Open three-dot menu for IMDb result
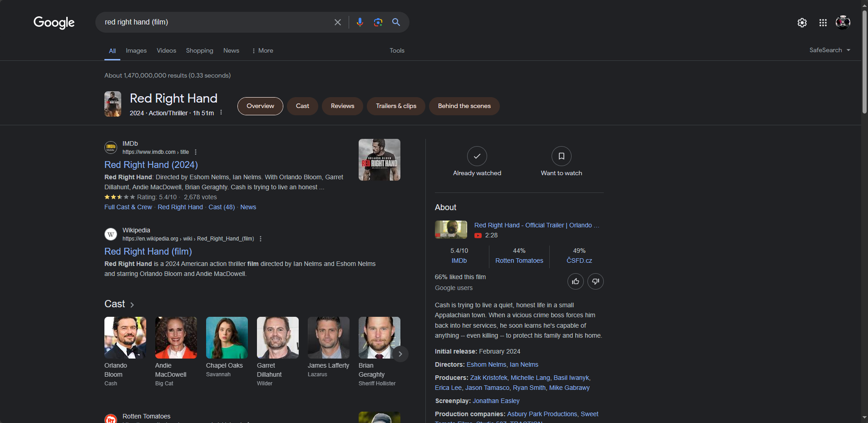Screen dimensions: 868x423 tap(196, 152)
